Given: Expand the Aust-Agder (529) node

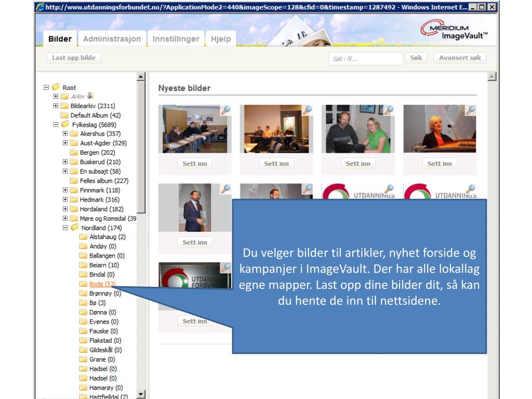Looking at the screenshot, I should click(65, 143).
